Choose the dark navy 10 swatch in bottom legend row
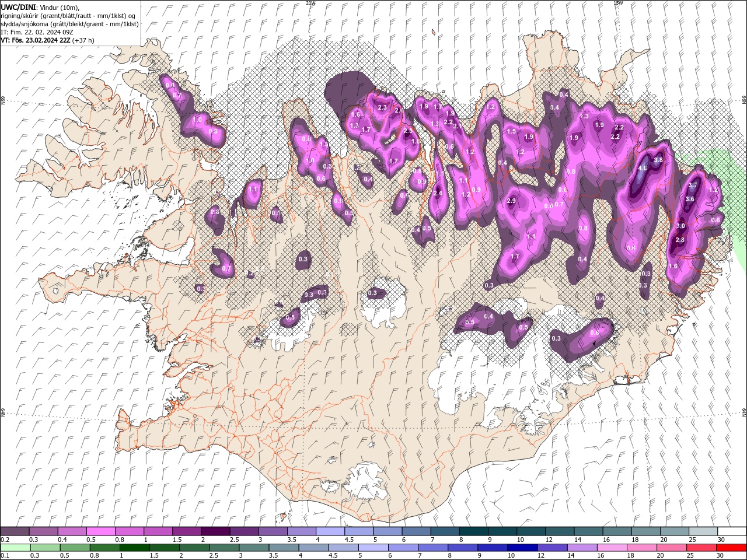This screenshot has width=747, height=560. [x=521, y=548]
